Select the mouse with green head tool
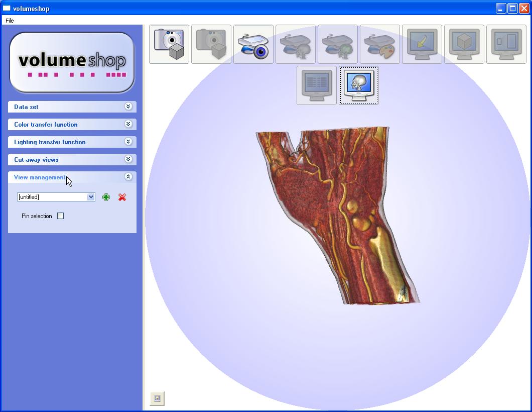Image resolution: width=532 pixels, height=412 pixels. click(338, 44)
